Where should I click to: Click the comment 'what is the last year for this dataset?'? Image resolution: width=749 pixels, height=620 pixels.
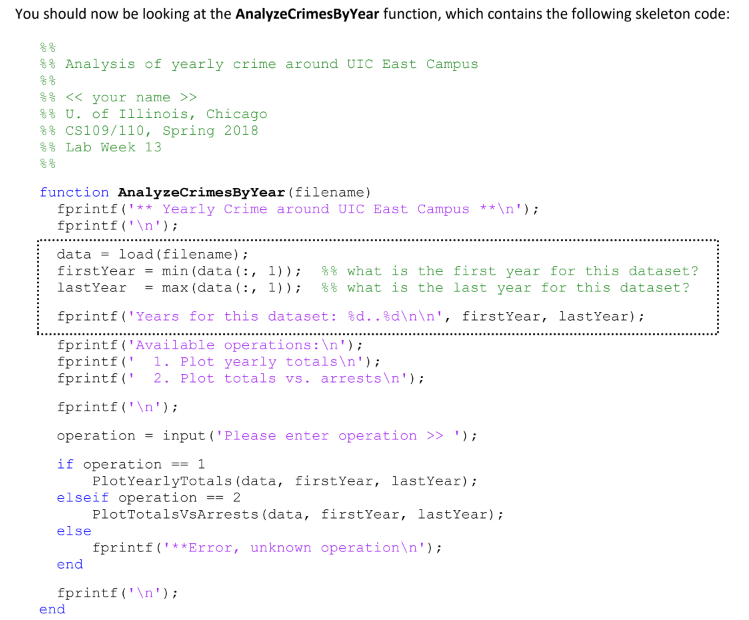pos(505,288)
